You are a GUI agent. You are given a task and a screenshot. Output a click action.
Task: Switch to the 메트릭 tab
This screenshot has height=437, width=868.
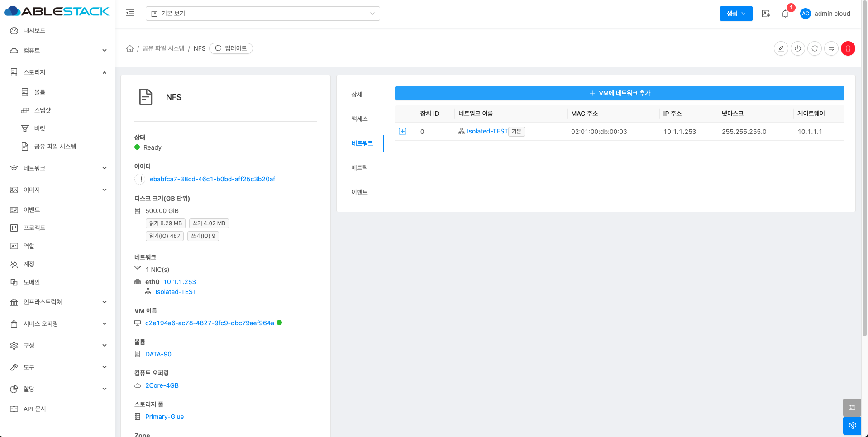(x=359, y=168)
